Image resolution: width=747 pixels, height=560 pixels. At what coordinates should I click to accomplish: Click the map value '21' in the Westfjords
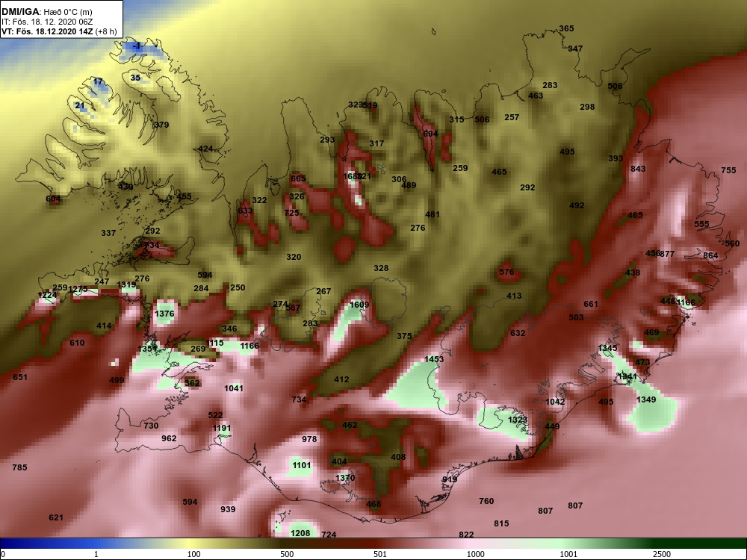pos(80,106)
